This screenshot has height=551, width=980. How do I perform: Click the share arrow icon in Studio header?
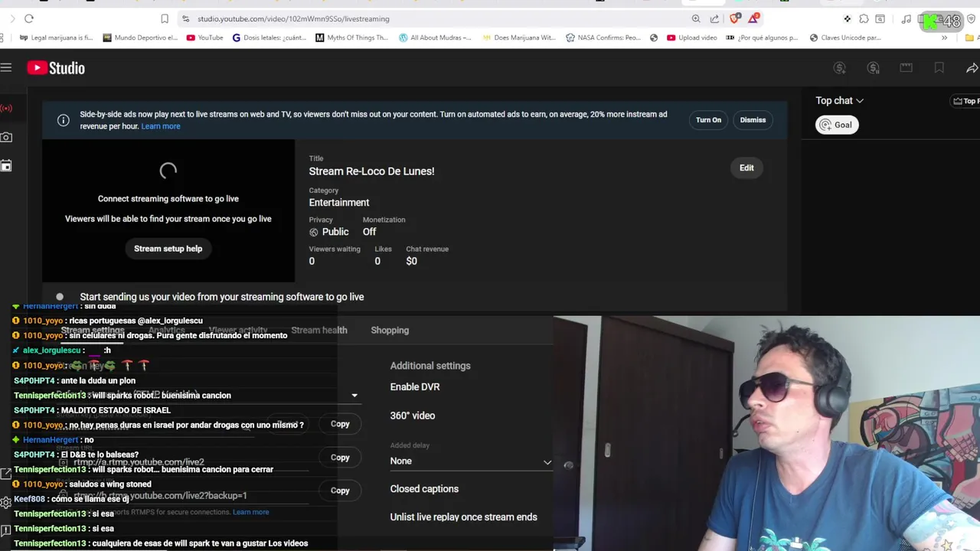tap(972, 68)
